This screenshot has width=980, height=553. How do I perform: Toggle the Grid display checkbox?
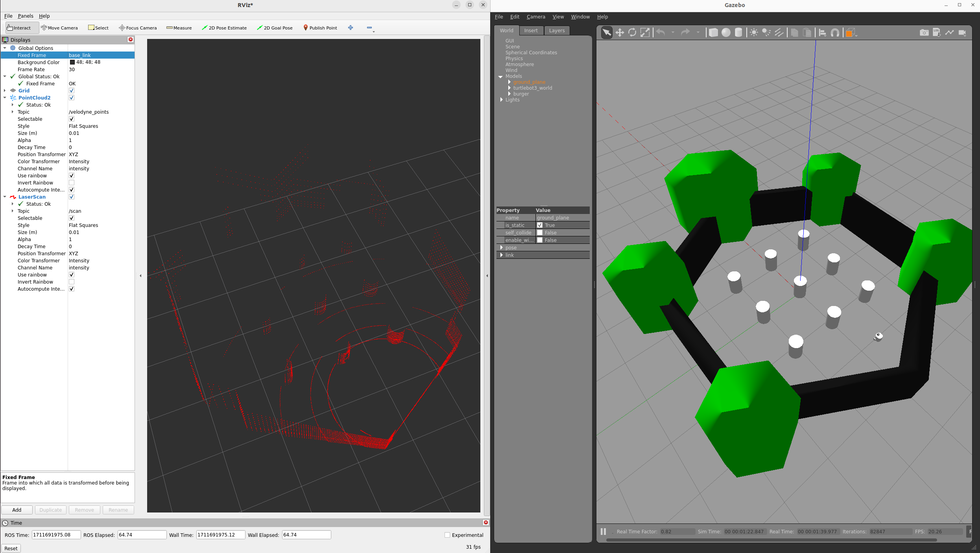coord(72,90)
